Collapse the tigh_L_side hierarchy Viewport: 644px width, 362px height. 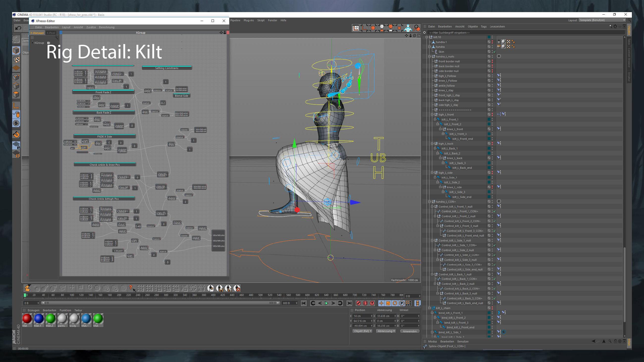pyautogui.click(x=432, y=173)
